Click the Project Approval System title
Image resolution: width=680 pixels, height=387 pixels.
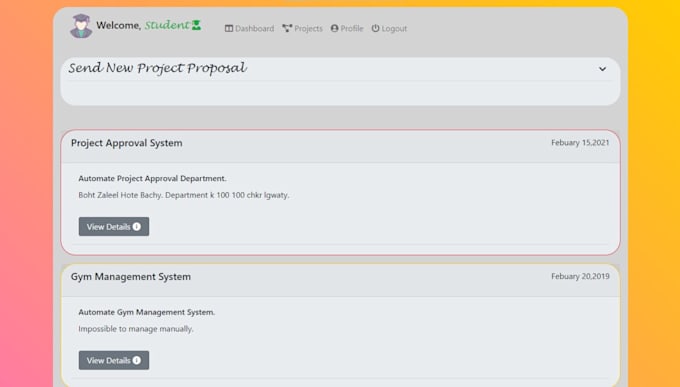pos(127,143)
